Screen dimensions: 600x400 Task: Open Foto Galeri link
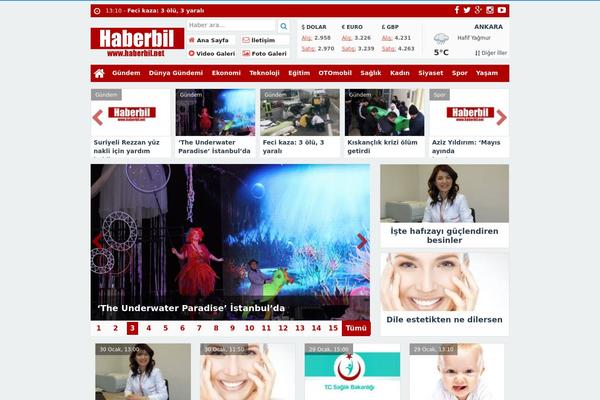pos(264,54)
